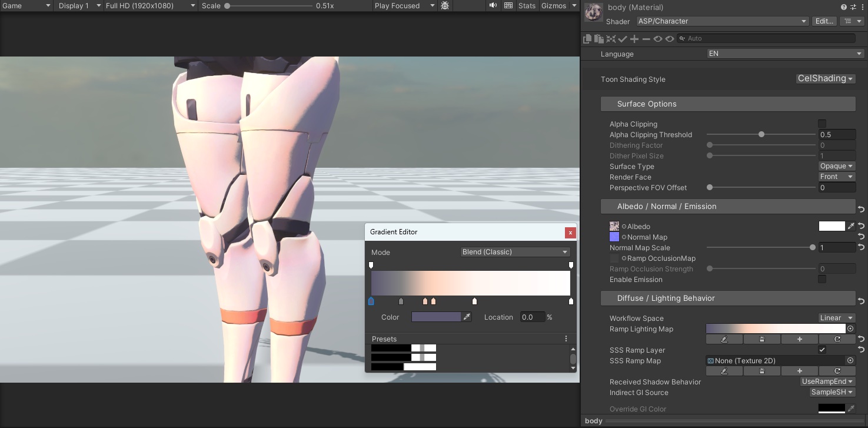868x428 pixels.
Task: Click the frame debugger bug icon
Action: [x=445, y=6]
